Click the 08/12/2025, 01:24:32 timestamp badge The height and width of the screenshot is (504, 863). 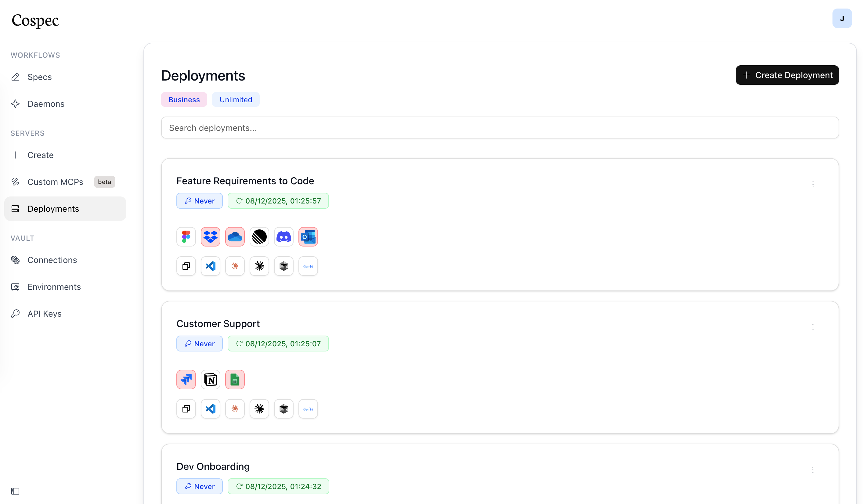[x=278, y=487]
